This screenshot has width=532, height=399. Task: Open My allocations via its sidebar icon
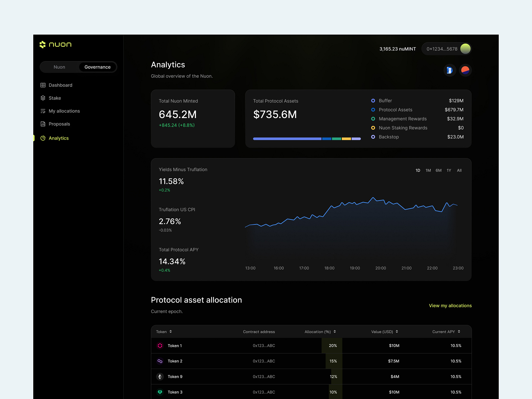pyautogui.click(x=43, y=111)
